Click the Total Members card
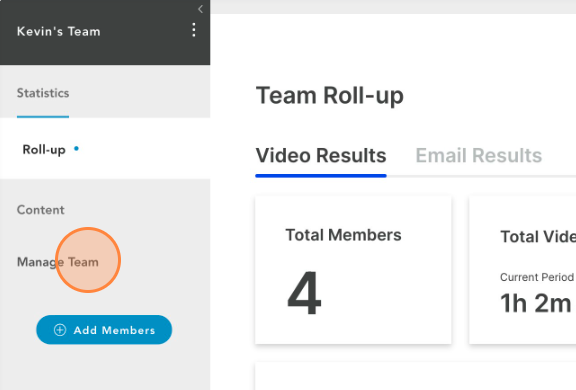 pyautogui.click(x=353, y=270)
